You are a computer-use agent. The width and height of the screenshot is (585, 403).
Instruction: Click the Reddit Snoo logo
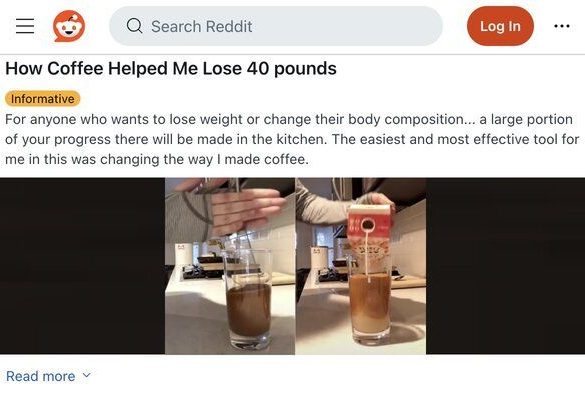pos(69,26)
